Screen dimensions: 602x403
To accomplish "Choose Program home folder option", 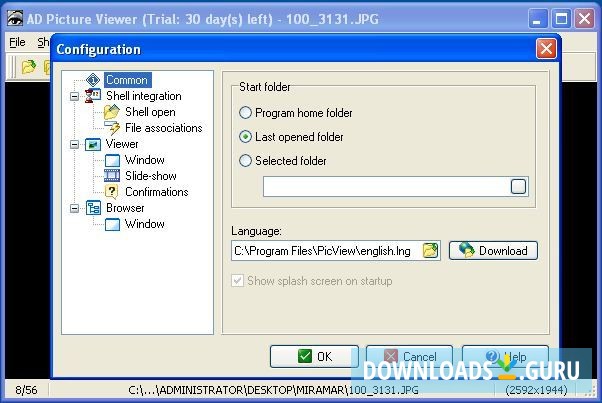I will tap(296, 113).
